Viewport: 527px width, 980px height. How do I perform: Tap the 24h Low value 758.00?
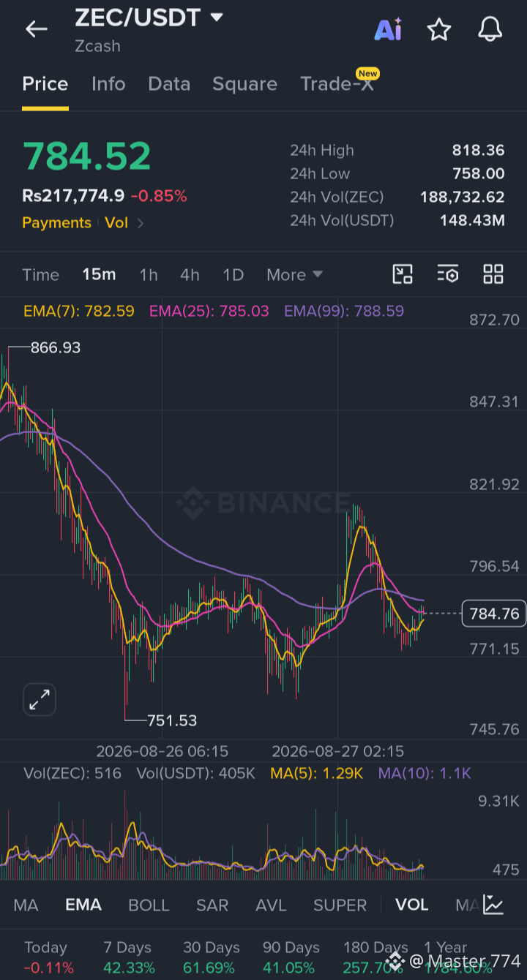(x=479, y=174)
